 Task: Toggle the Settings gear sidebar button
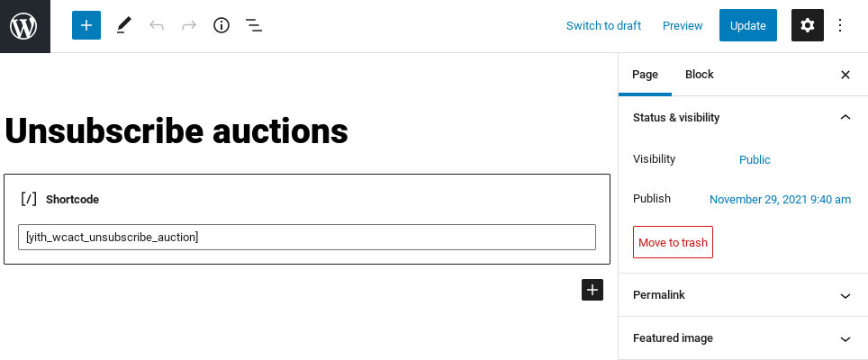(x=808, y=25)
